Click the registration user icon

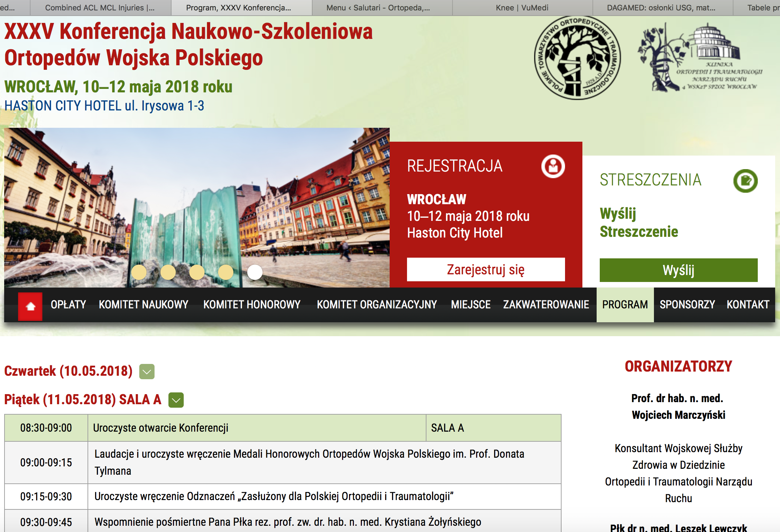(553, 166)
